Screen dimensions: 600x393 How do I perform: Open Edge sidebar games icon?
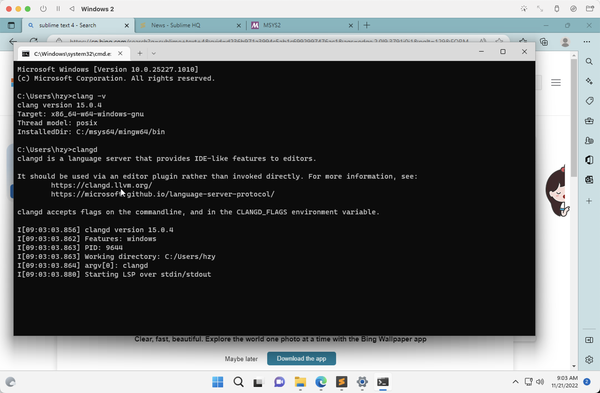click(589, 140)
